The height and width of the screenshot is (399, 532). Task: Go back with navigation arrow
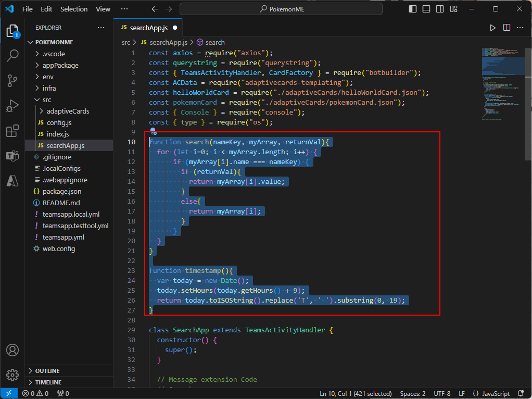click(x=155, y=9)
